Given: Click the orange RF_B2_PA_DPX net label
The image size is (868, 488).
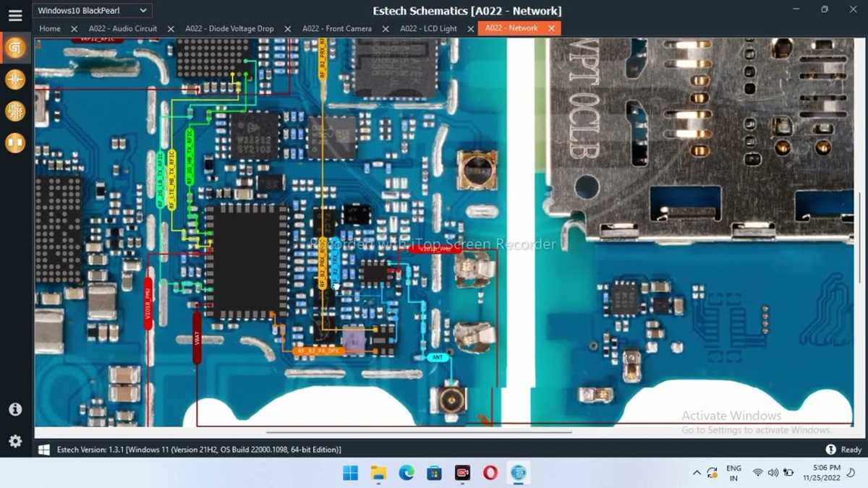Looking at the screenshot, I should (x=319, y=351).
